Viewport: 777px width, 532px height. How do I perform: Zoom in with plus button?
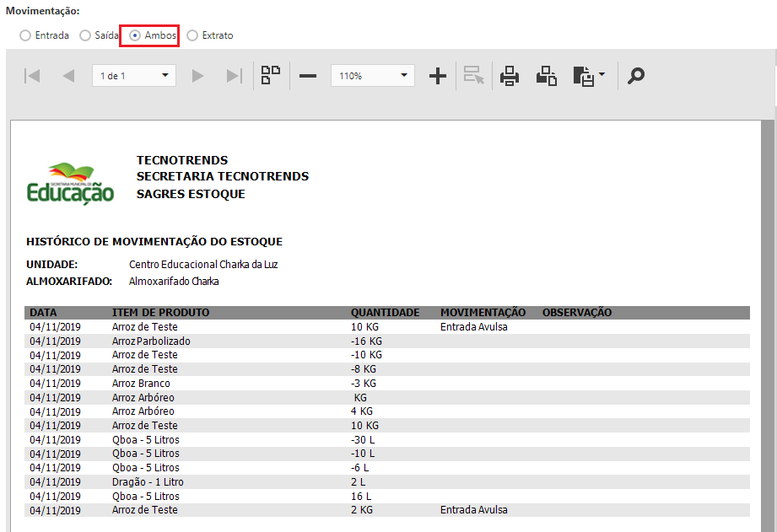pos(437,76)
